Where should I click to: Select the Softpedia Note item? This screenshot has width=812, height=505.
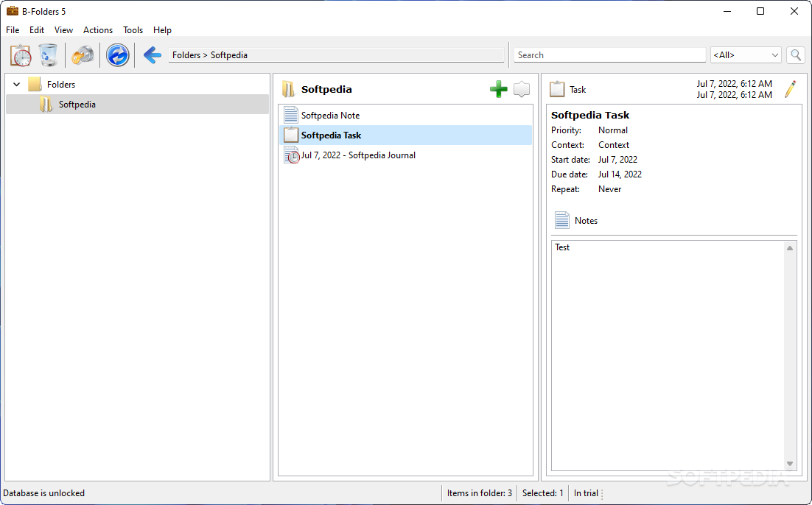[405, 115]
